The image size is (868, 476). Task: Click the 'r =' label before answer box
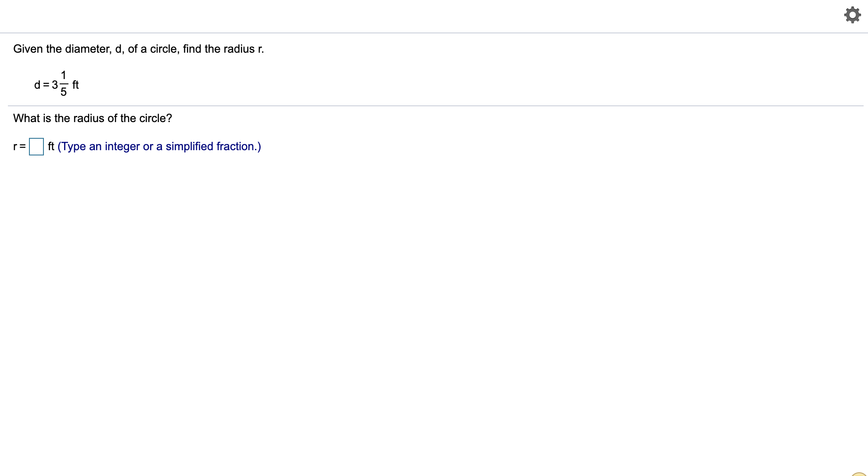point(19,146)
